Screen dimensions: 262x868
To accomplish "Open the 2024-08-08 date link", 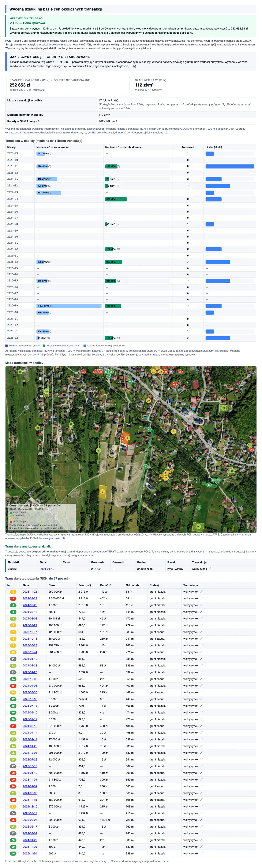I will (x=30, y=619).
